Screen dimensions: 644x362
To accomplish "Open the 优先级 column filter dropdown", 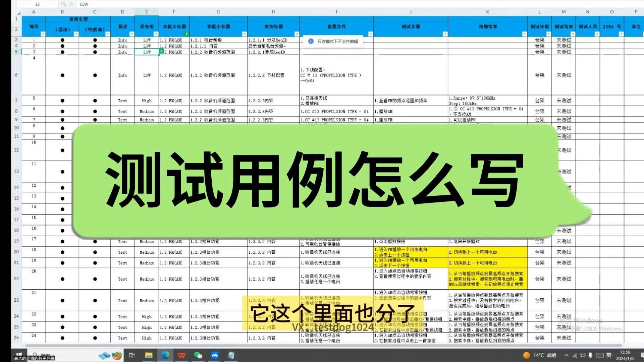I will click(156, 34).
